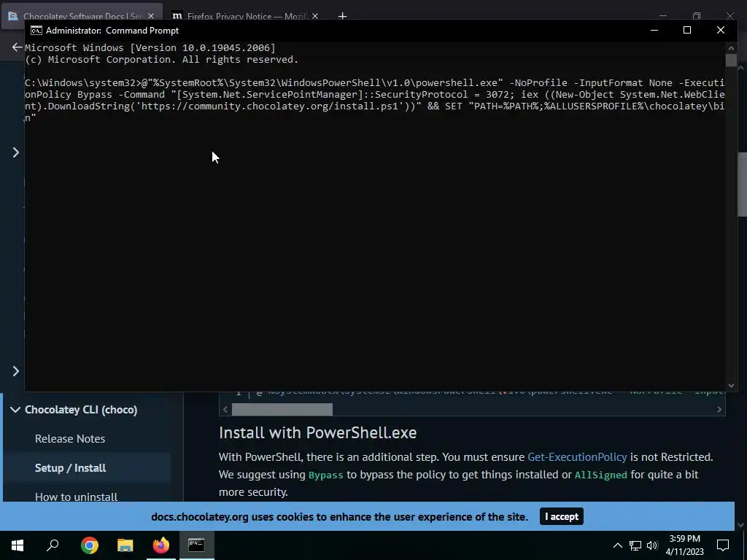Open notification center icon
Viewport: 747px width, 560px height.
(x=723, y=545)
